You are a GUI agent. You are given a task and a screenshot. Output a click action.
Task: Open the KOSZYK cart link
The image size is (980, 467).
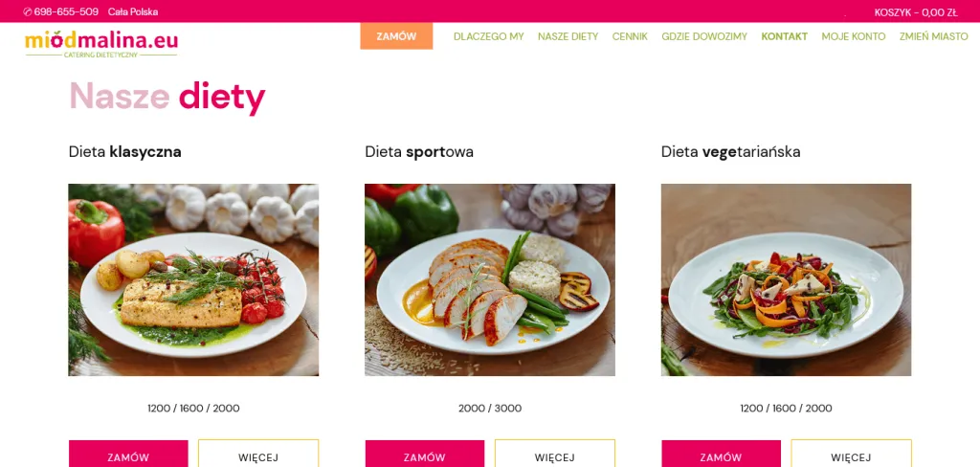point(916,11)
